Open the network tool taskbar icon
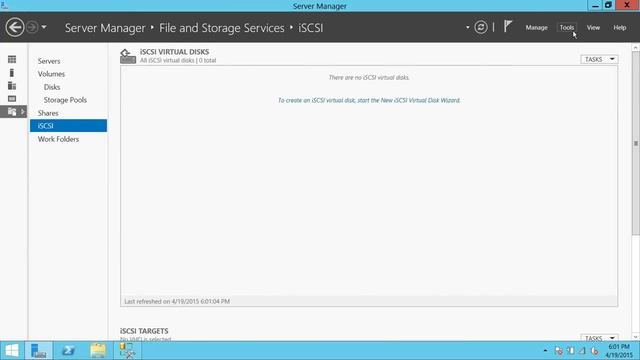Viewport: 640px width, 360px height. coord(128,350)
